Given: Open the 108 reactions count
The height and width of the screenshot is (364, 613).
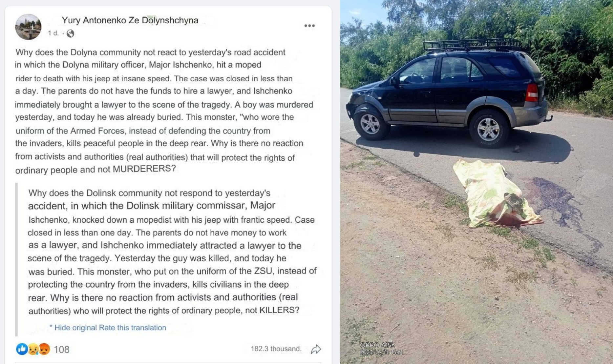Looking at the screenshot, I should pyautogui.click(x=61, y=350).
